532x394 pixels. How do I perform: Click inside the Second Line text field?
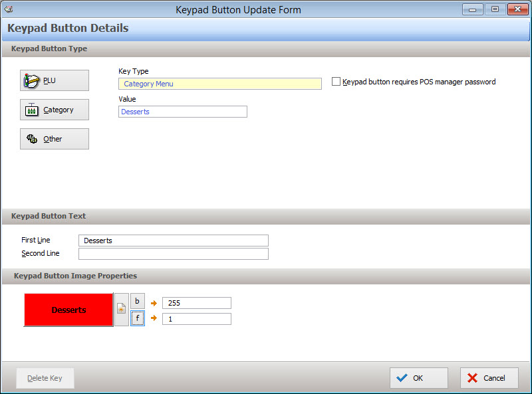tap(173, 254)
